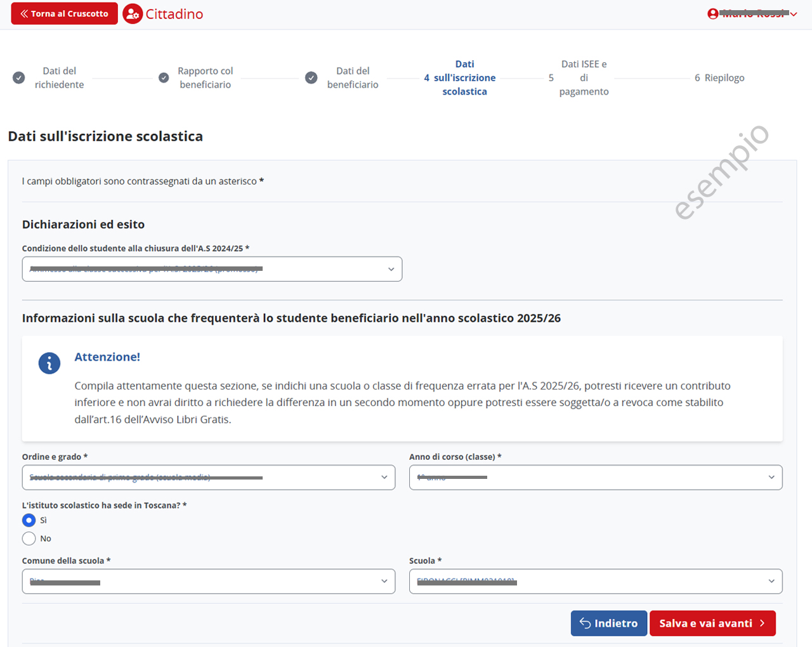Click the Cittadino user profile icon

coord(133,14)
